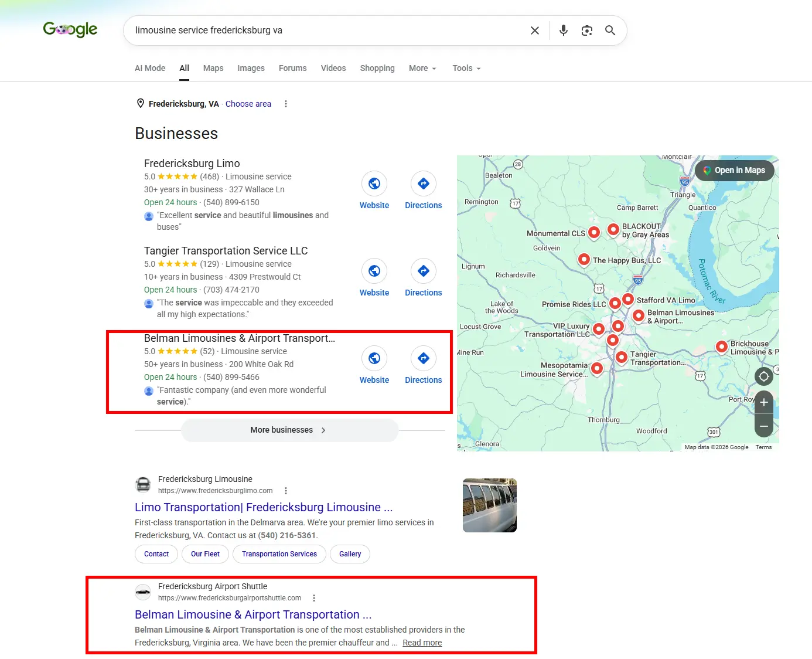Switch to the Images tab
This screenshot has width=812, height=659.
[251, 68]
